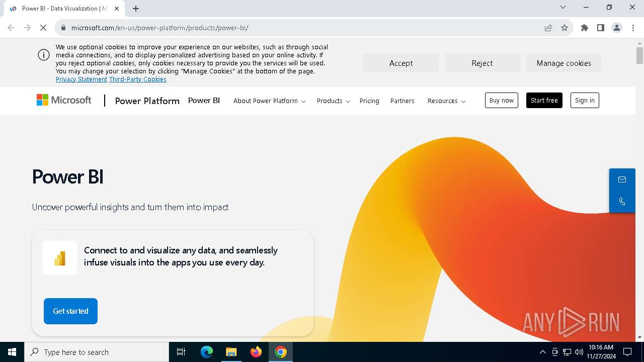644x362 pixels.
Task: Click the Microsoft logo
Action: point(64,101)
